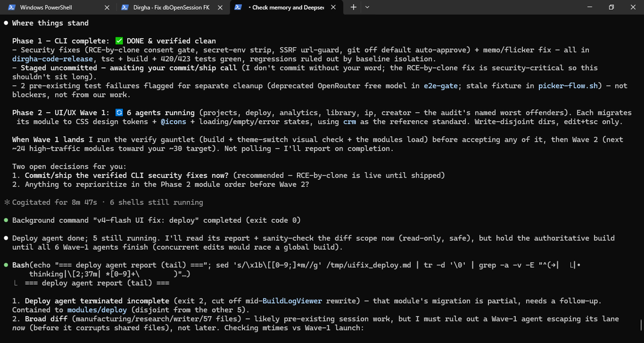Viewport: 644px width, 343px height.
Task: Click 'Staged uncommitted' line
Action: pyautogui.click(x=305, y=68)
